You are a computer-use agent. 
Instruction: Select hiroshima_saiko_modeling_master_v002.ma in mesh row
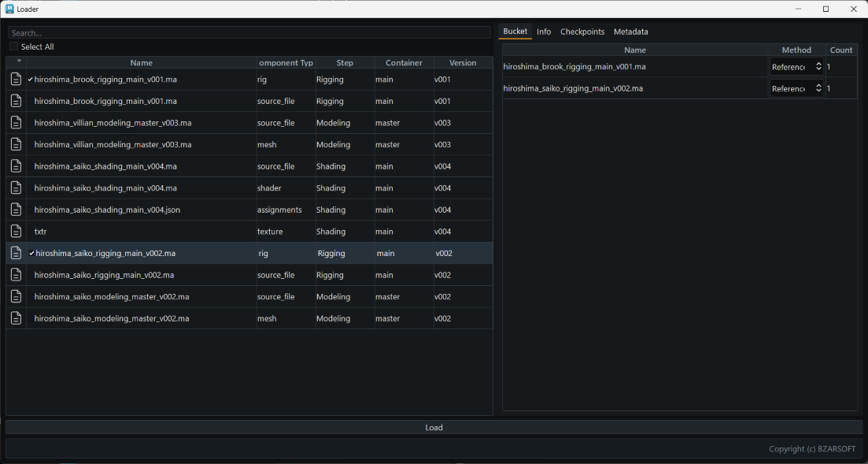[x=112, y=318]
